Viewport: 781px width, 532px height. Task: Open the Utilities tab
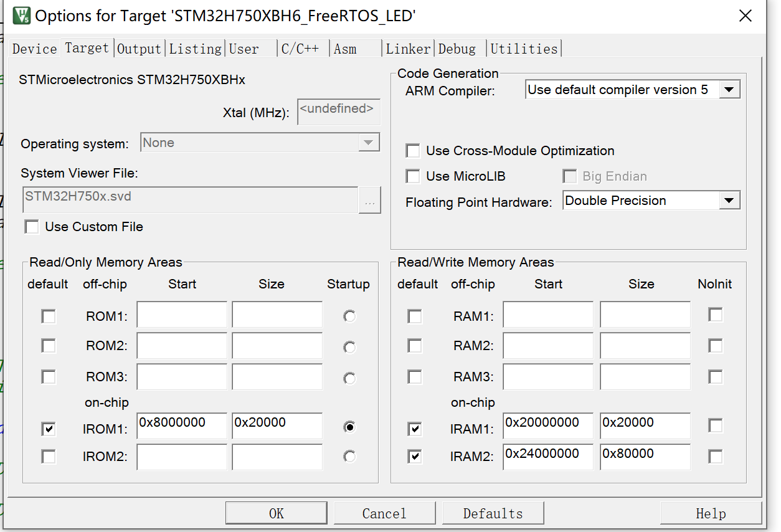point(524,49)
